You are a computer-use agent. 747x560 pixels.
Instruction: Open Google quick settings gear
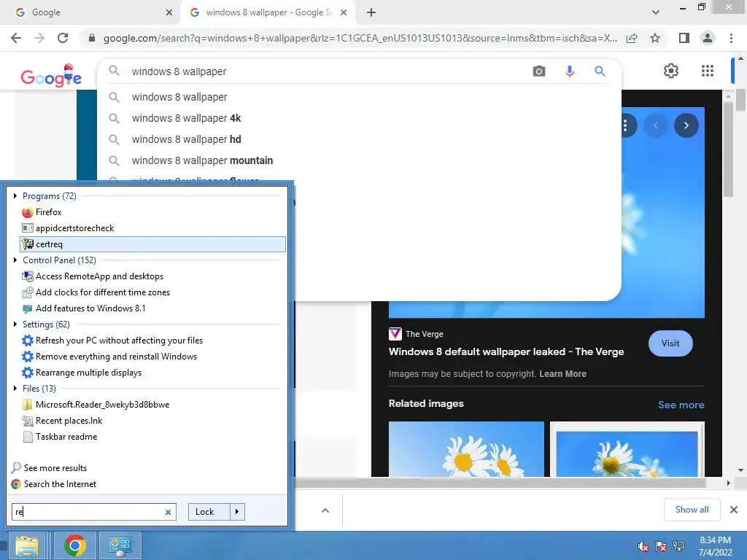click(671, 71)
